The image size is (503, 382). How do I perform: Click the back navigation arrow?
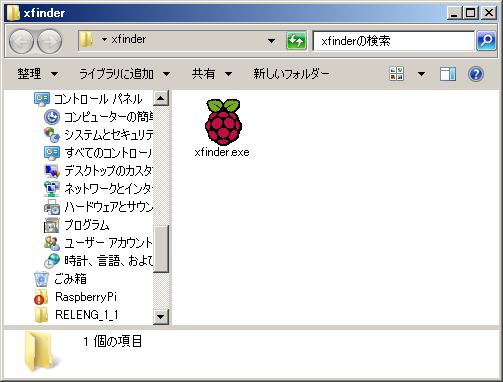click(21, 41)
